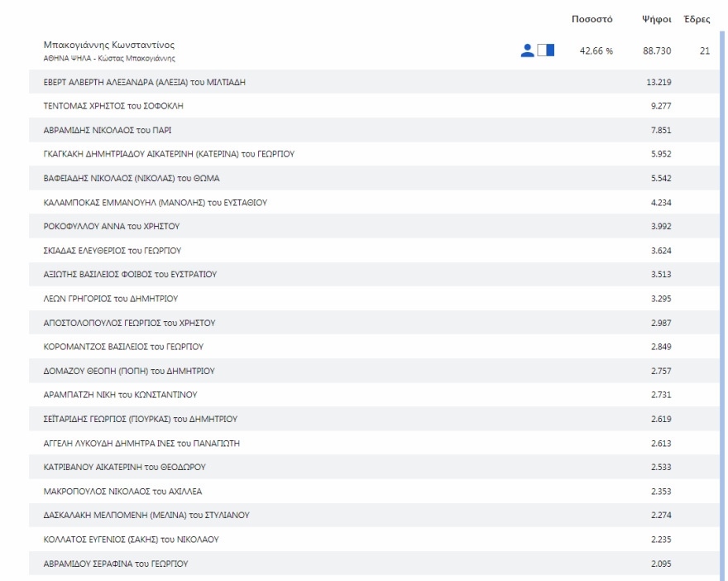Select row ΤΕΝΤΟΜΑΣ ΧΡΗΣΤΟΣ του ΣΟΦΟΚΛΗ
Image resolution: width=728 pixels, height=581 pixels.
(113, 106)
